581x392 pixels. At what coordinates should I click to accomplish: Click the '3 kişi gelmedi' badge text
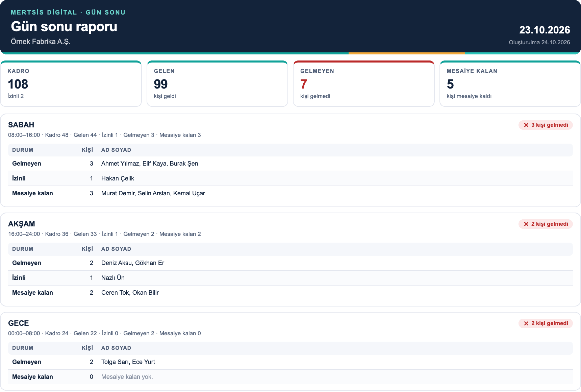coord(550,125)
